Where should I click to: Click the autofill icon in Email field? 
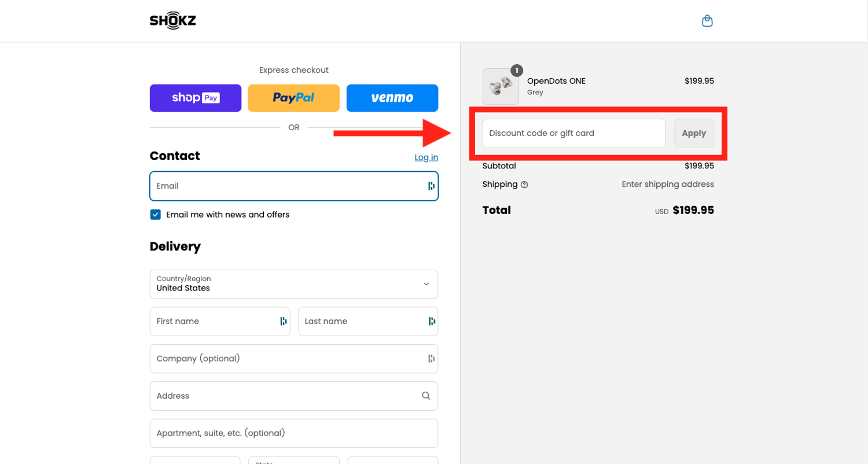[x=431, y=186]
